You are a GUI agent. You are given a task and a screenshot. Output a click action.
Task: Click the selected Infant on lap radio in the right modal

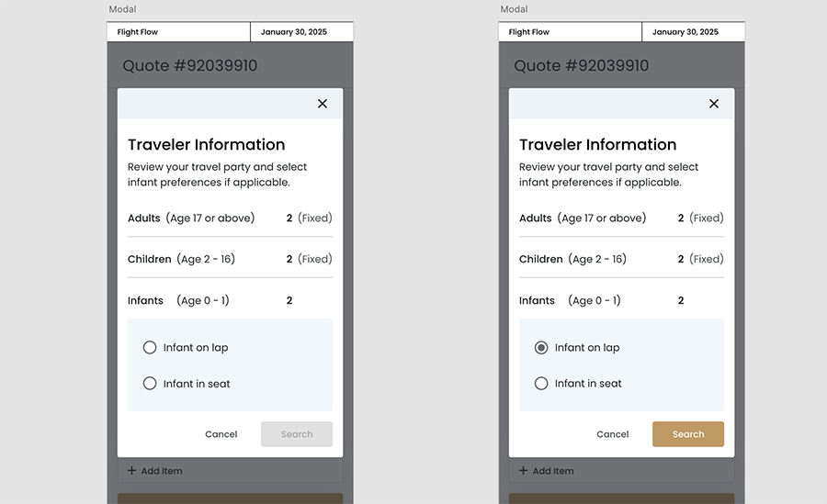(x=541, y=348)
